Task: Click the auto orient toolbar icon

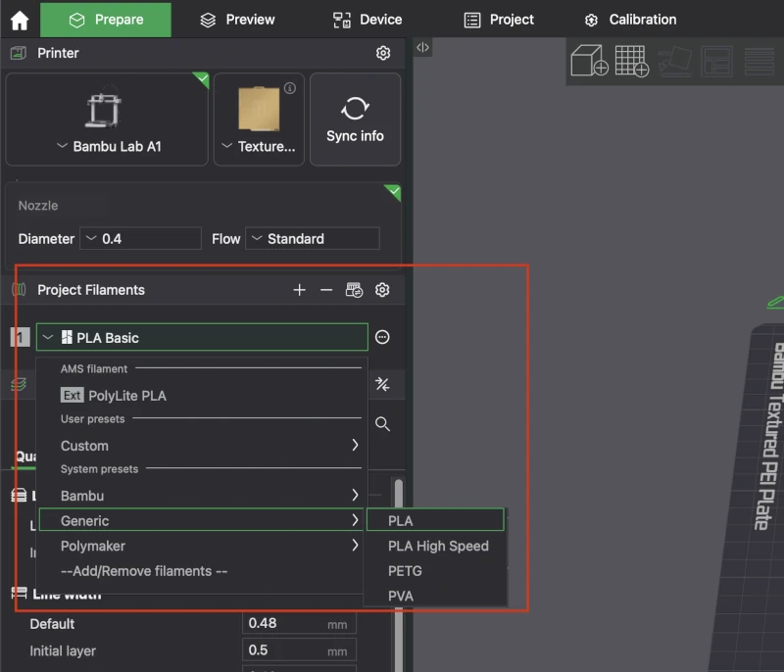Action: 674,61
